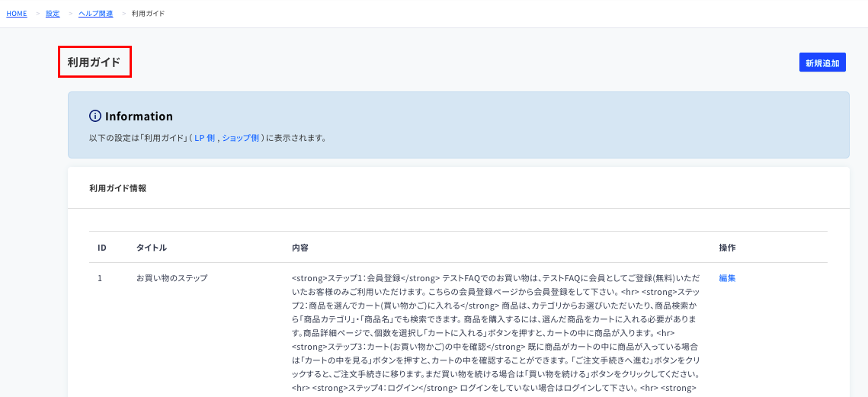868x397 pixels.
Task: Click the 操作 column header
Action: (x=727, y=248)
